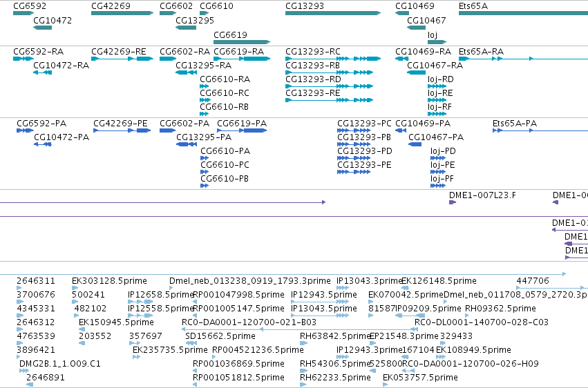588x388 pixels.
Task: Click protein CG6619-PA
Action: 242,123
